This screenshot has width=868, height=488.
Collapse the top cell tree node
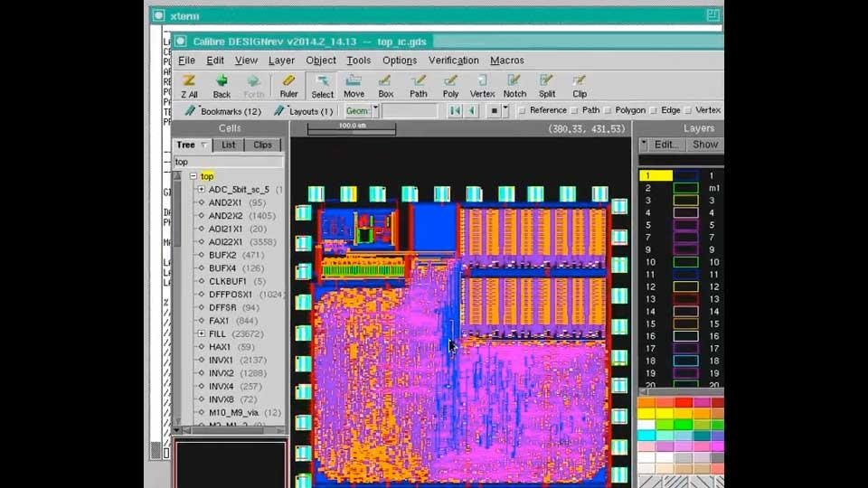pos(193,176)
